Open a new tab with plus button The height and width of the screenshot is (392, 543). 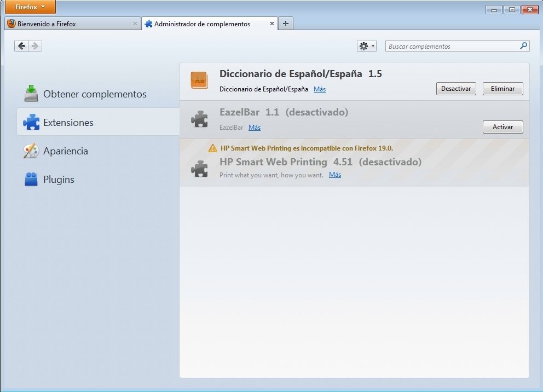pyautogui.click(x=286, y=24)
